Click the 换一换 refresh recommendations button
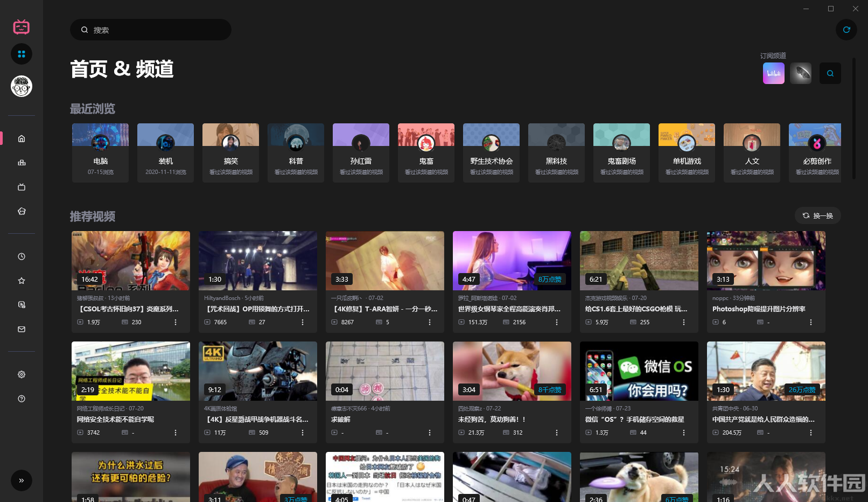This screenshot has width=868, height=502. (x=817, y=215)
